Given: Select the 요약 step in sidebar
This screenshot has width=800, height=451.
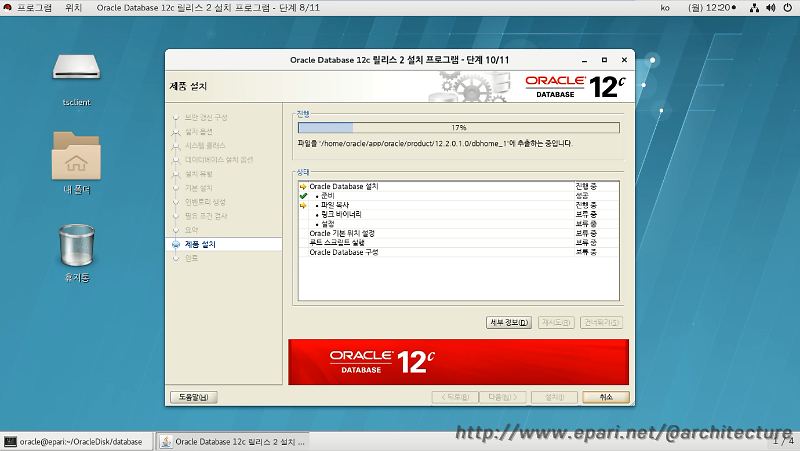Looking at the screenshot, I should coord(191,230).
